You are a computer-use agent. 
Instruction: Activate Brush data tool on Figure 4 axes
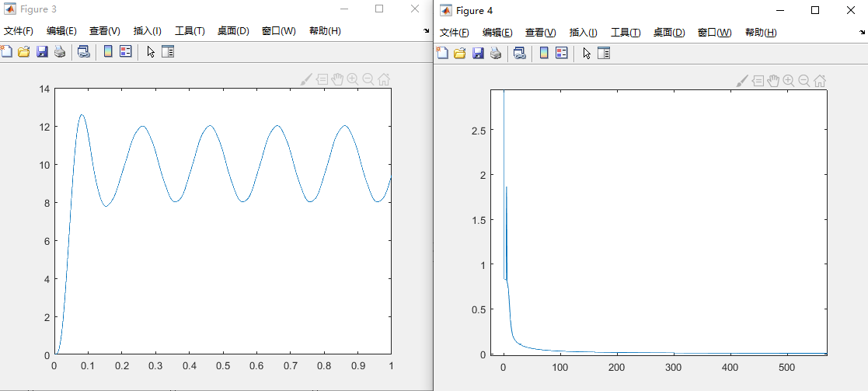point(742,81)
